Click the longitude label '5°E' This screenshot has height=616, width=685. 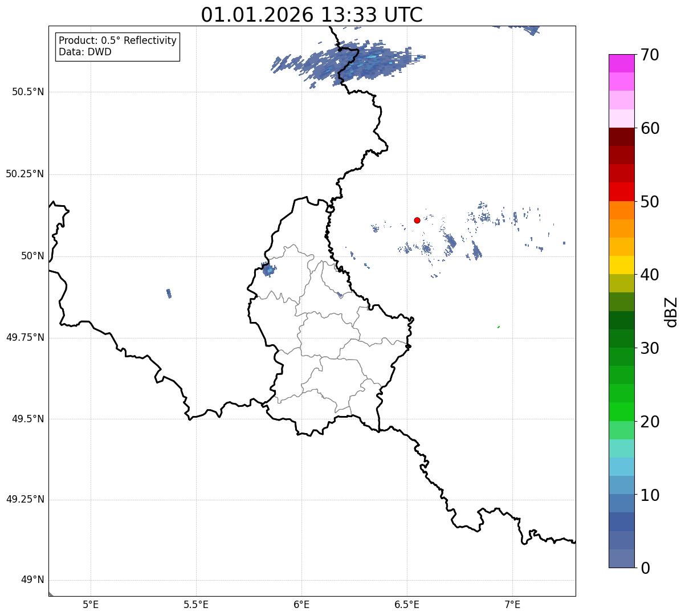91,604
